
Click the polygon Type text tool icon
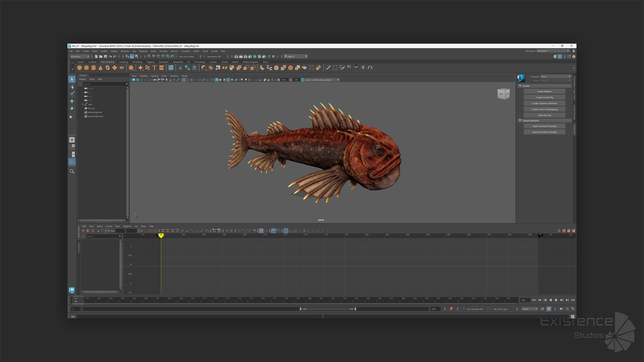tap(155, 68)
